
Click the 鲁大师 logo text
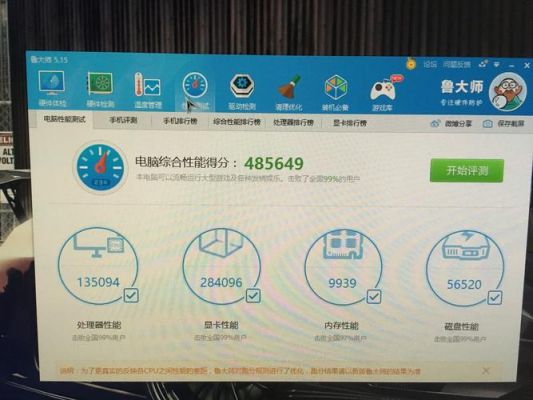[x=462, y=87]
